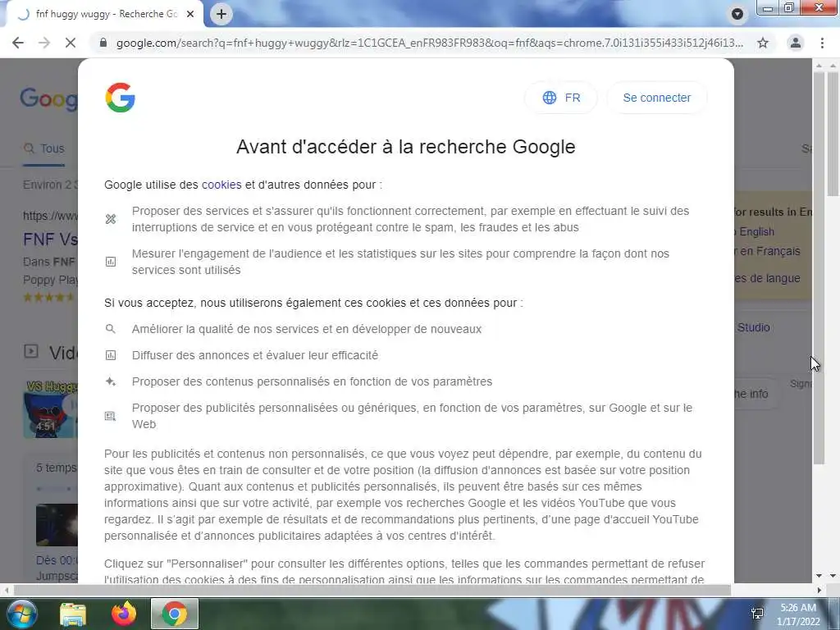Click the dialog heading Avant d'accéder
Screen dimensions: 840x630
(x=405, y=147)
